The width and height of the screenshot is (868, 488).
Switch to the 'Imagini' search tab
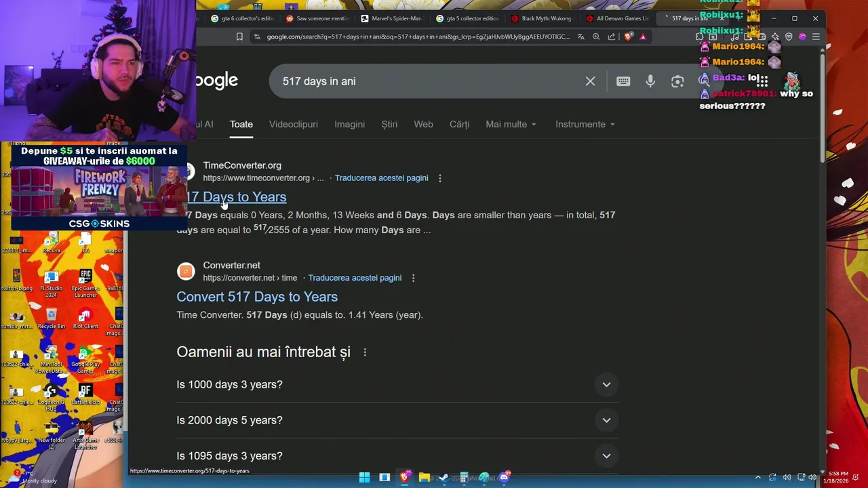click(x=349, y=125)
